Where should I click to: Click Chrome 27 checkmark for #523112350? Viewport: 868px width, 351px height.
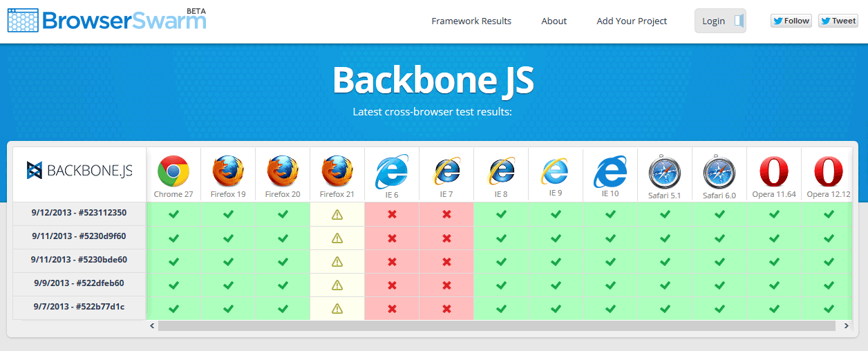(173, 214)
